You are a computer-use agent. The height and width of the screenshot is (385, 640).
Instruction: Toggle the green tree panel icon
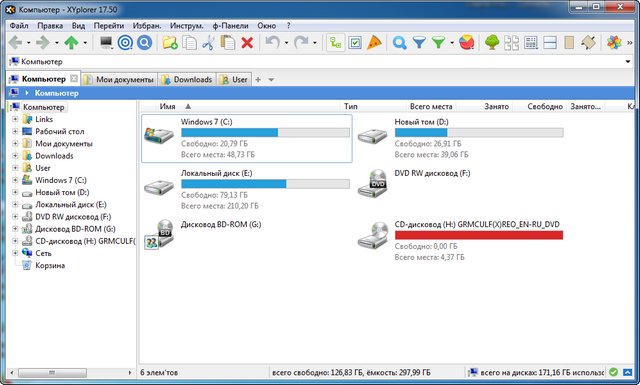pos(492,42)
